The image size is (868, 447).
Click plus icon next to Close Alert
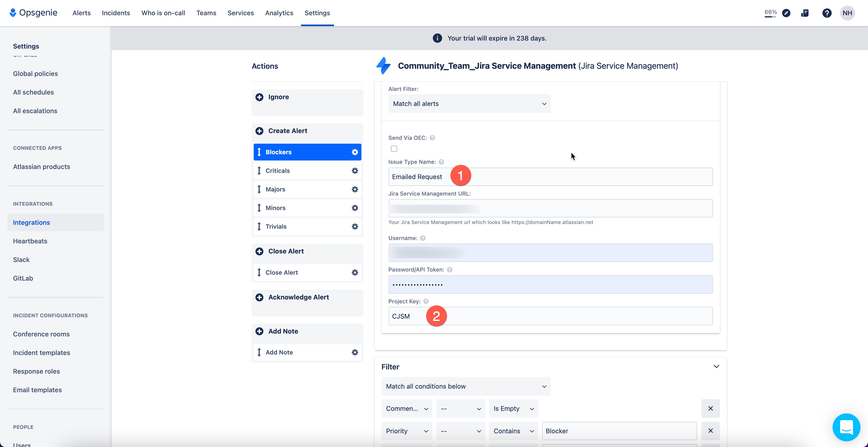259,251
